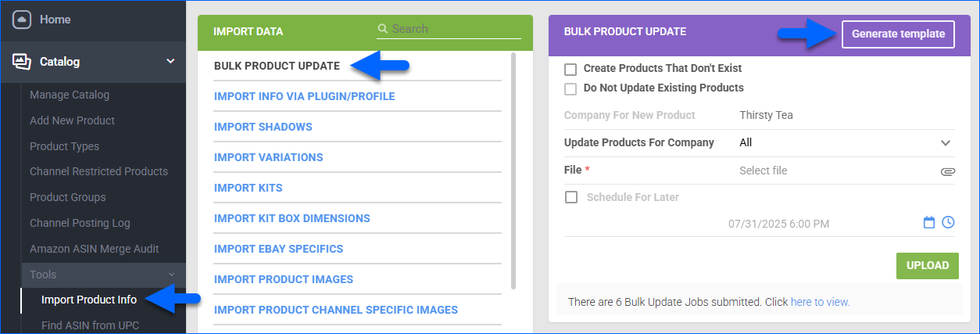This screenshot has height=334, width=980.
Task: Click the Generate template button
Action: tap(898, 34)
